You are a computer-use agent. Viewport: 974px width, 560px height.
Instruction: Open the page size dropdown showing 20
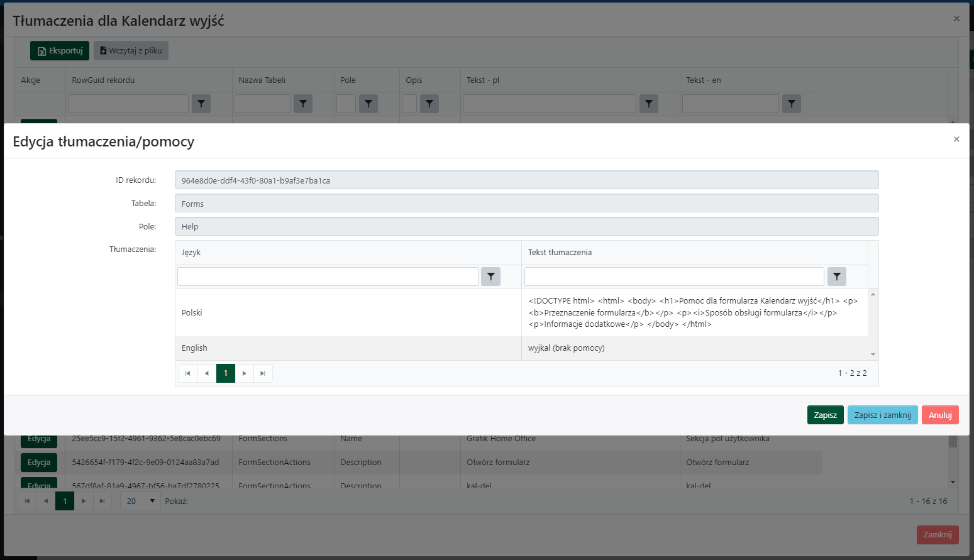140,501
